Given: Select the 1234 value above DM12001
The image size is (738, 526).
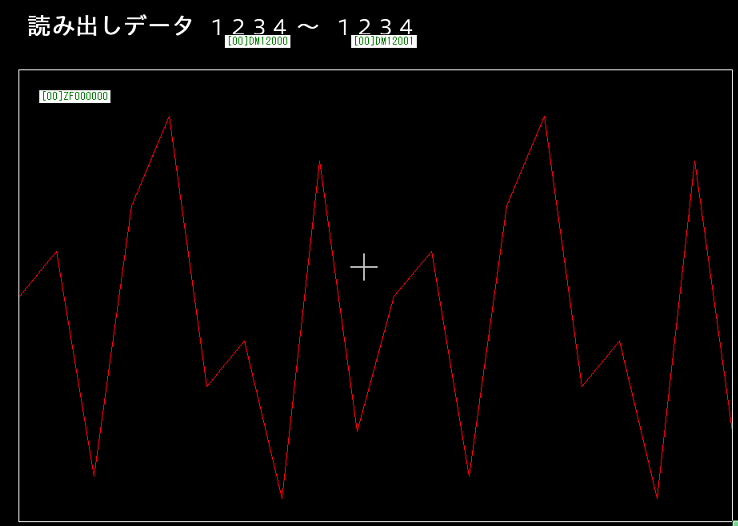Looking at the screenshot, I should point(376,27).
